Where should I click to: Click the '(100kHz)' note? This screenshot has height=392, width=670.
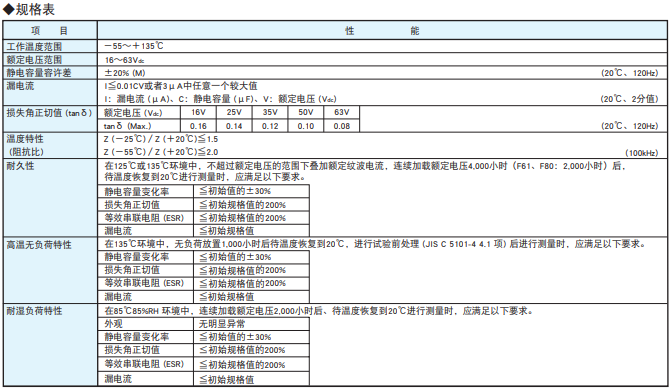pos(641,153)
